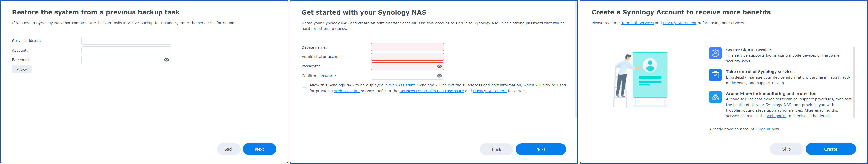The image size is (868, 164).
Task: Open Proxy settings
Action: pyautogui.click(x=22, y=69)
